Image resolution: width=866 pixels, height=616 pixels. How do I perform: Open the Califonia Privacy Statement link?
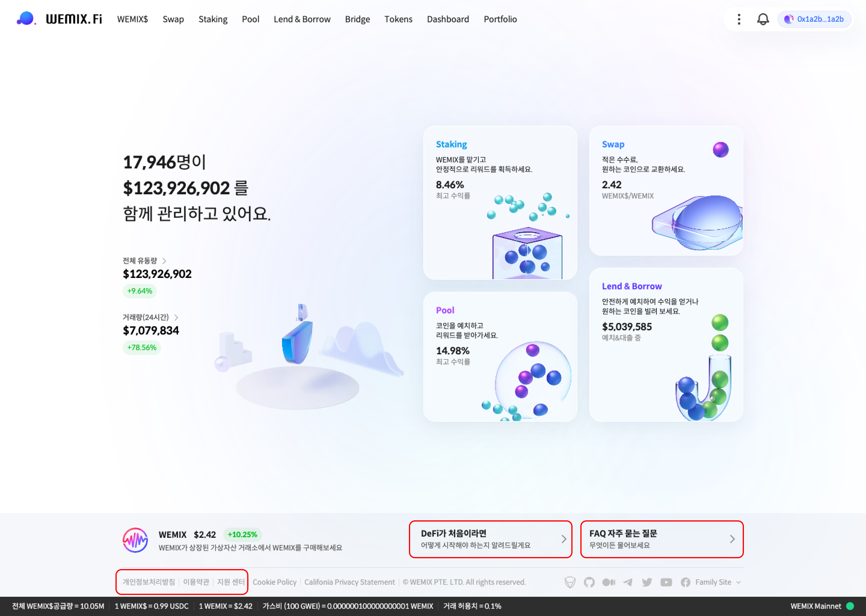point(350,582)
